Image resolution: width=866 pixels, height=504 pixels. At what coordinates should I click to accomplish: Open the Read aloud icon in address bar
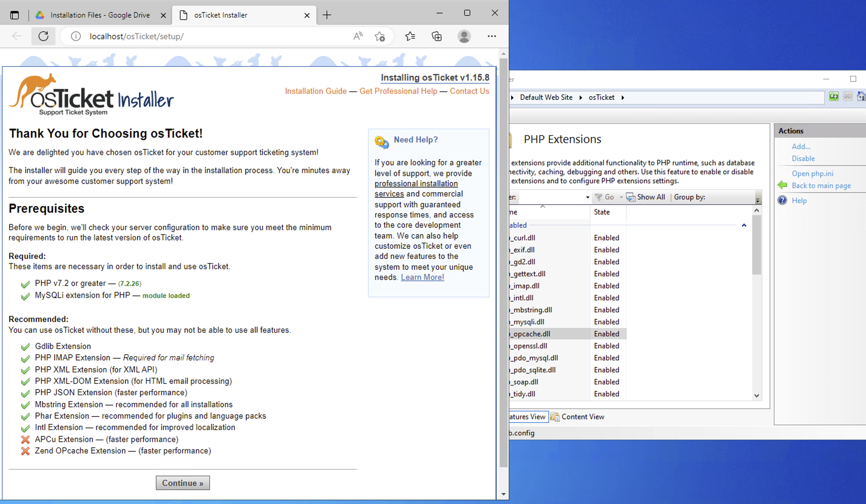pos(358,36)
